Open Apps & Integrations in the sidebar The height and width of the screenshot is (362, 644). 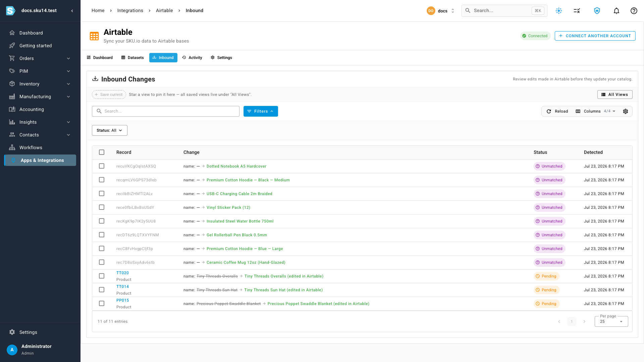(40, 160)
